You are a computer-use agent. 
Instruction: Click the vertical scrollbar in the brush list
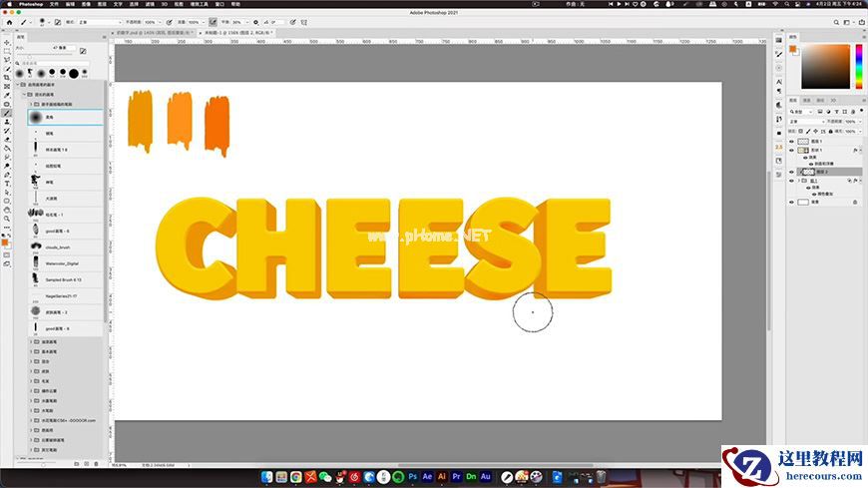point(105,203)
